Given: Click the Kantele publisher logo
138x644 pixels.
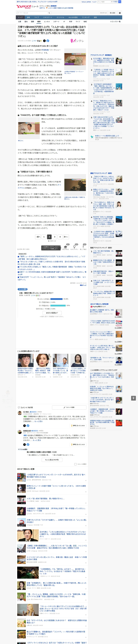Looking at the screenshot, I should 77,41.
